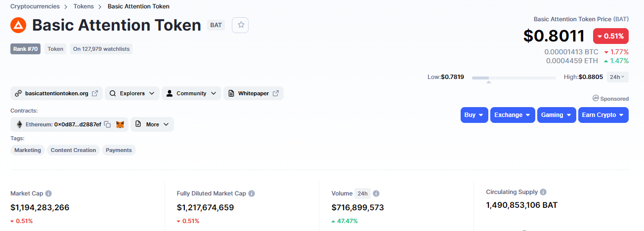Expand the Explorers dropdown

tap(132, 93)
